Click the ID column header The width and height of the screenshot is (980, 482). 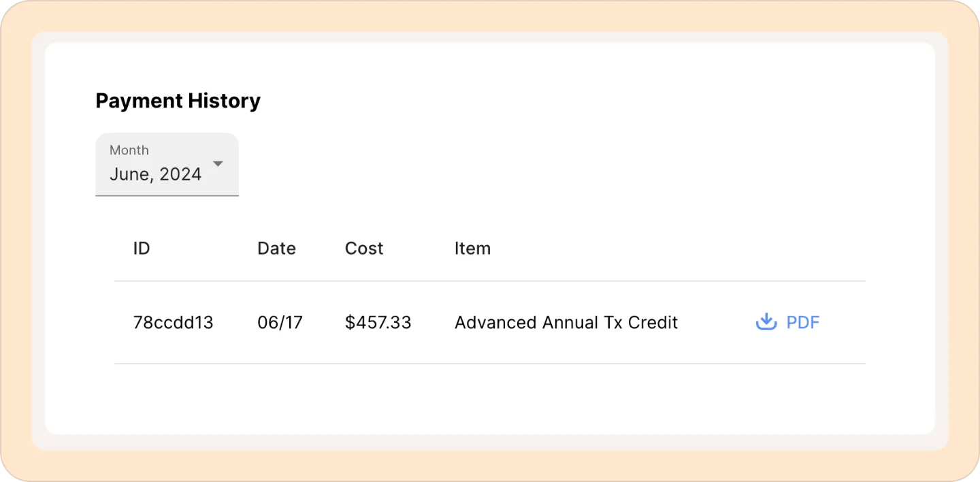click(x=141, y=248)
